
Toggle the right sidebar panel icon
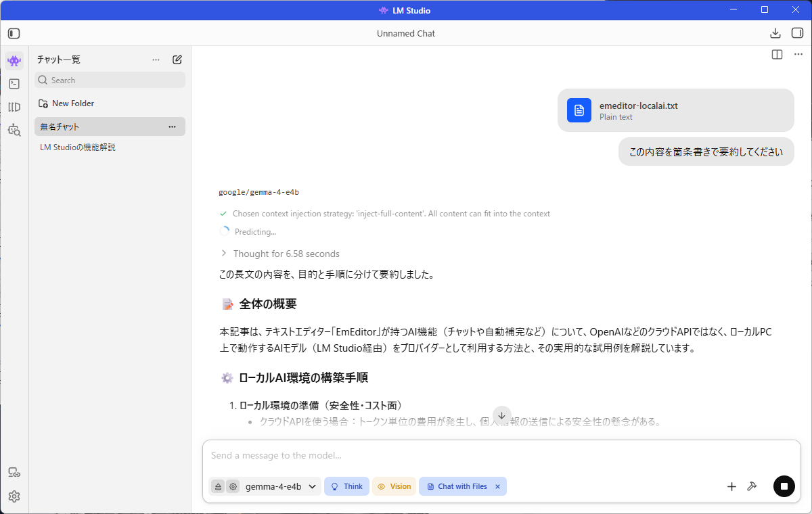coord(797,33)
